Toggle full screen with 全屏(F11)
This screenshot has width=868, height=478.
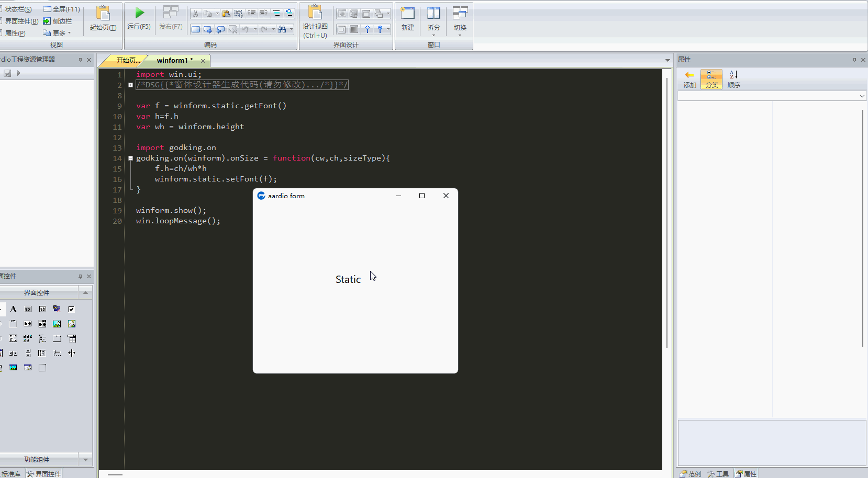coord(62,9)
